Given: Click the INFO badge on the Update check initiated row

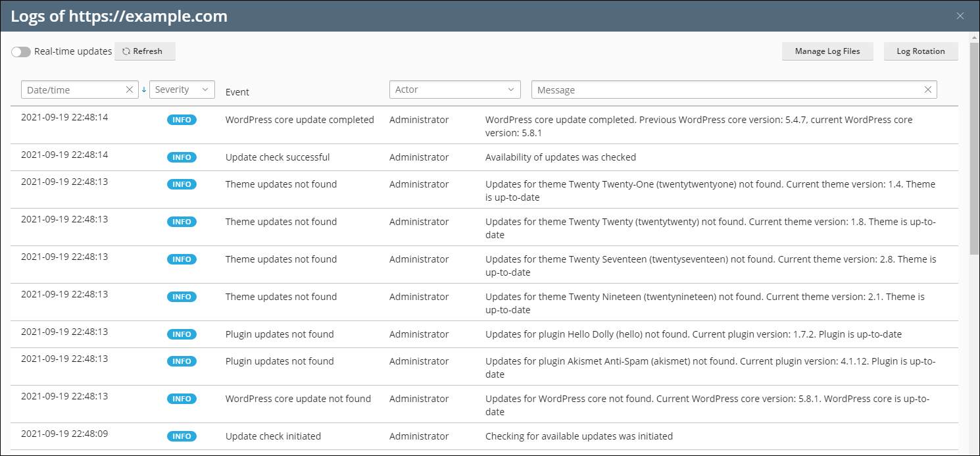Looking at the screenshot, I should [182, 436].
